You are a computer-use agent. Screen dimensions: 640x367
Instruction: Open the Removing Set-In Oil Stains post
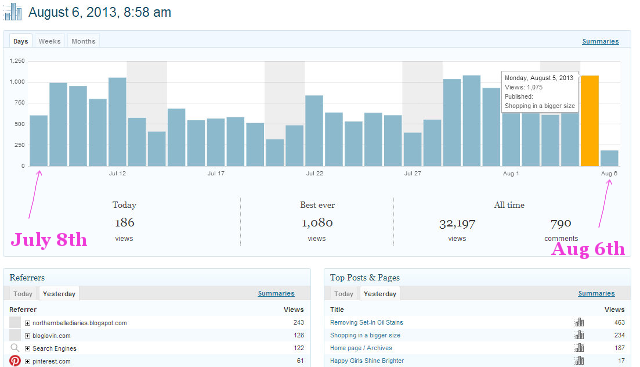(x=367, y=323)
